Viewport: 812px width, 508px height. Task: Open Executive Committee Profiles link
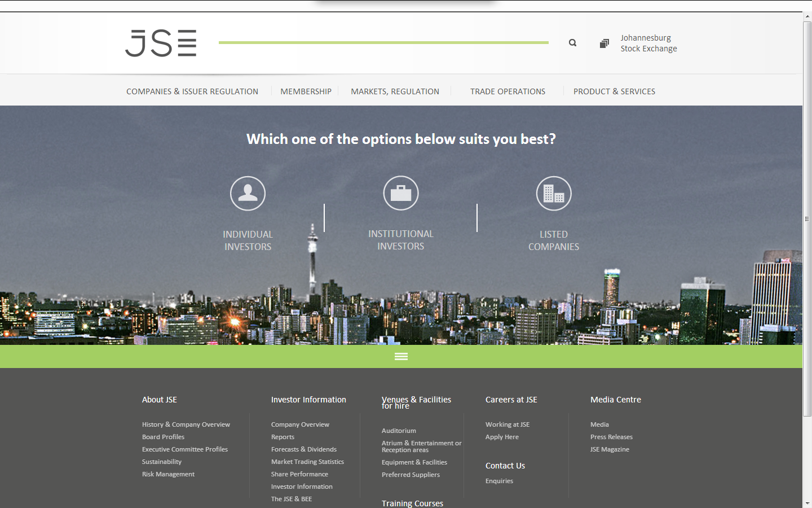click(x=185, y=449)
